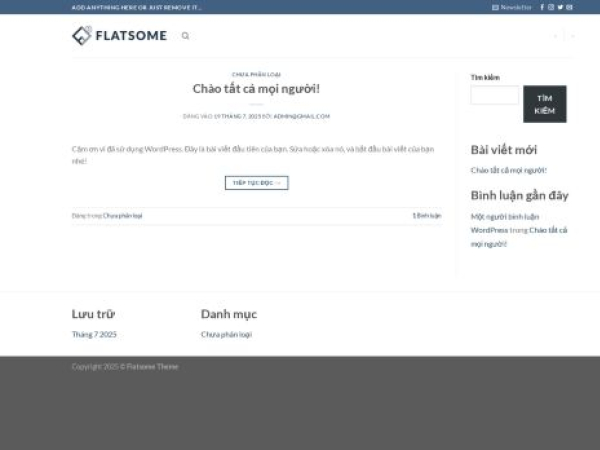Open the Newsletter link in top bar
600x450 pixels.
pos(512,7)
